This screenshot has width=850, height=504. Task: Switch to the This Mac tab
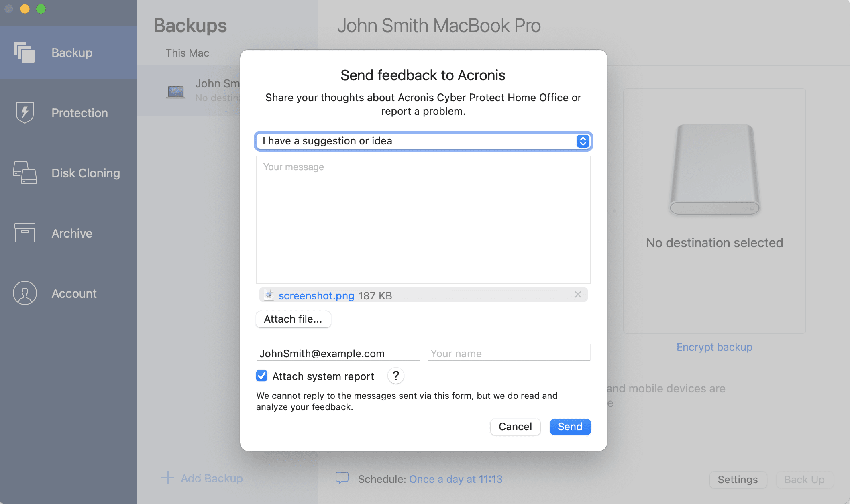pos(187,53)
